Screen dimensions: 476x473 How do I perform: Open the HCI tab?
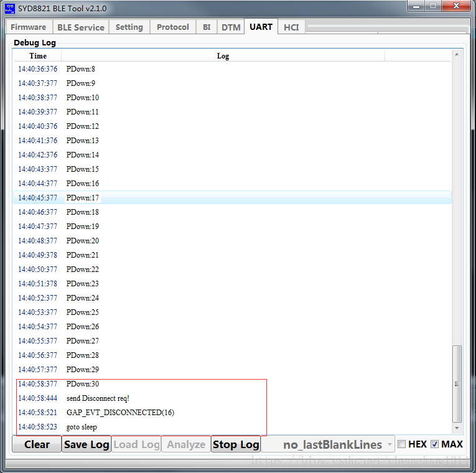pos(291,27)
